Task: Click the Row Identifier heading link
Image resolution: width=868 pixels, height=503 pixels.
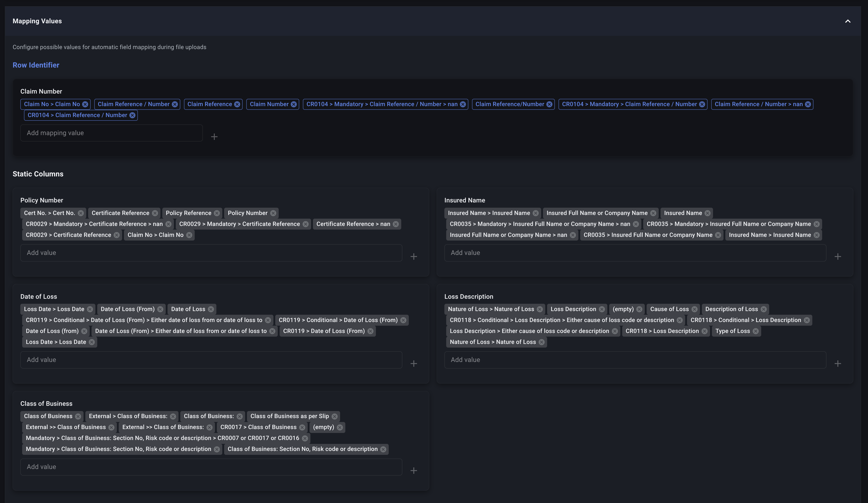Action: click(36, 65)
